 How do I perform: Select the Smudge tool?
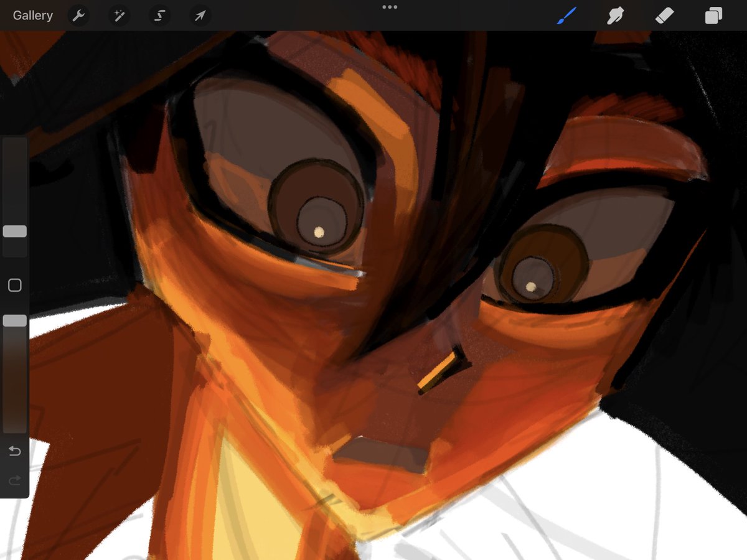click(616, 16)
